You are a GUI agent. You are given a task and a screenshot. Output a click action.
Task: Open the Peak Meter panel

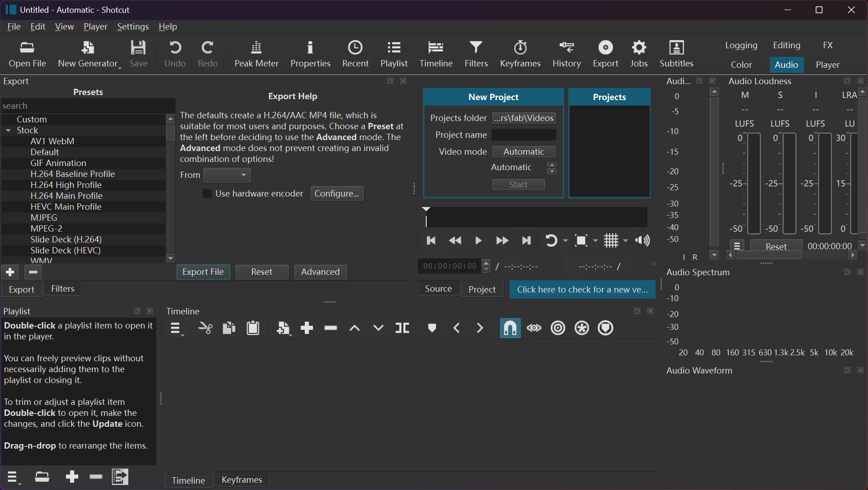pos(256,54)
